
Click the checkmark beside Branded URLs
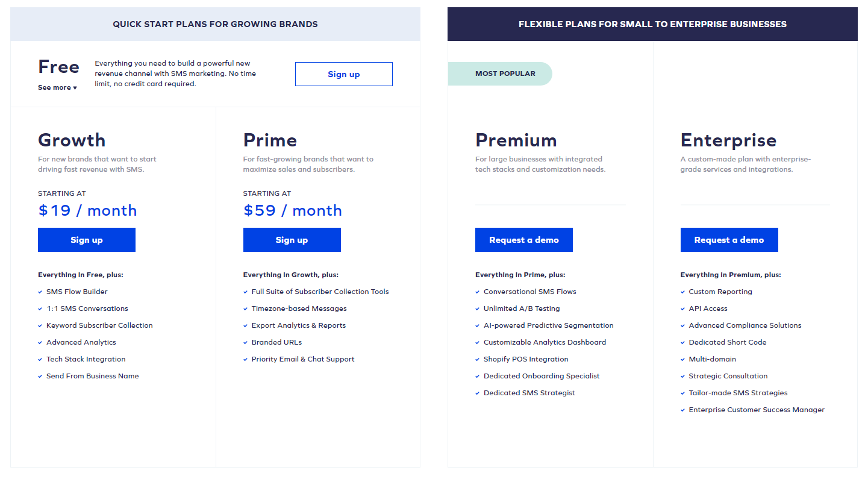coord(246,343)
